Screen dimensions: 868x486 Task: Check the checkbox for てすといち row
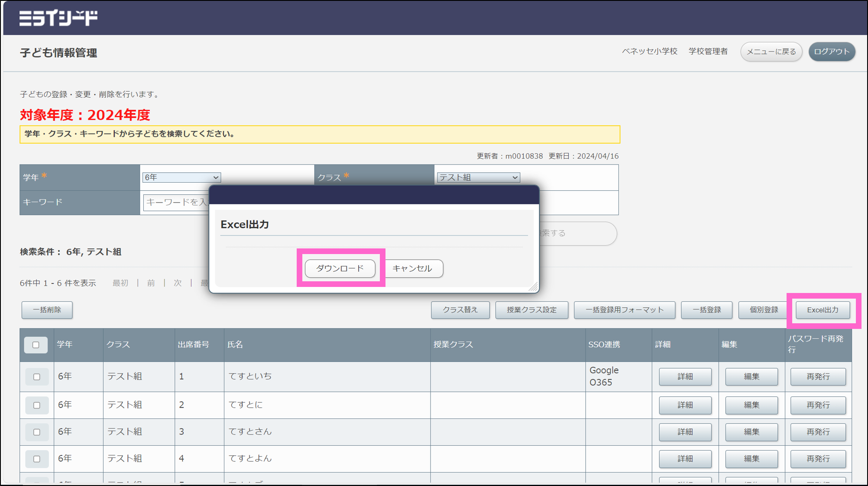tap(37, 377)
